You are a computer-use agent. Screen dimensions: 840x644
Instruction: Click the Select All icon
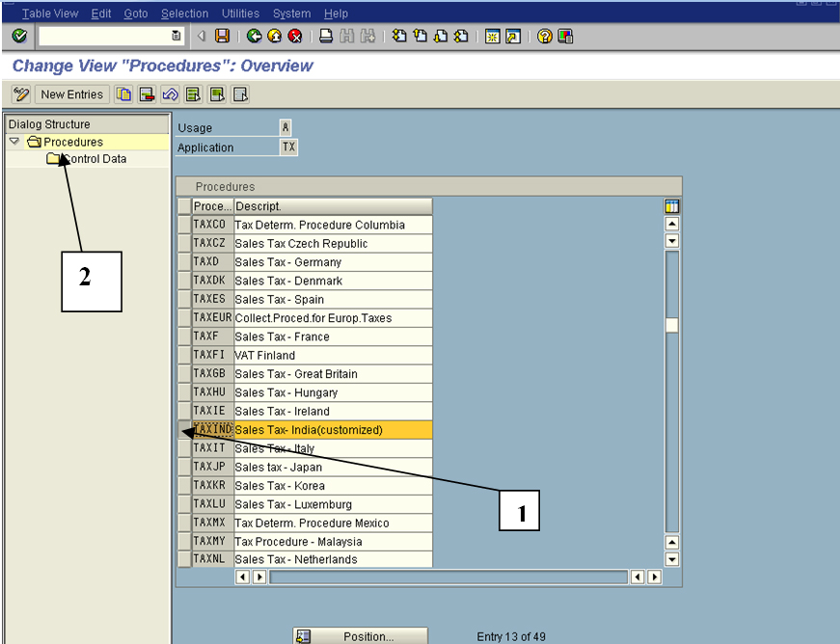point(194,94)
